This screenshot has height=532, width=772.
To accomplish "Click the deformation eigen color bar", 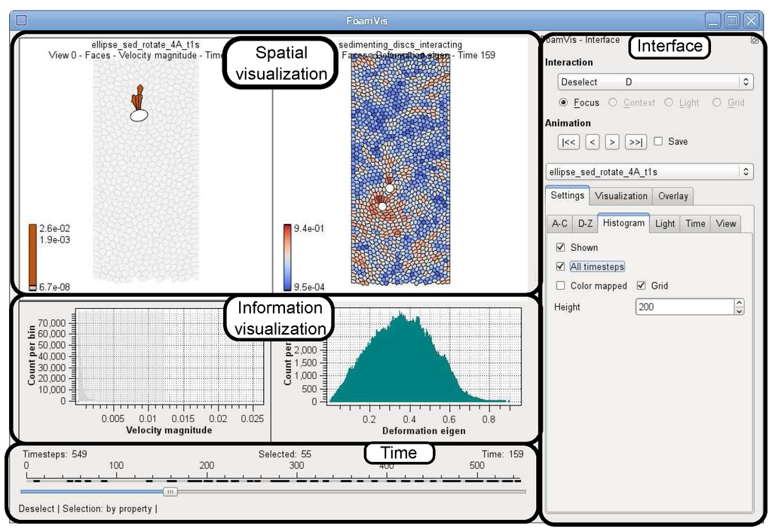I will coord(287,258).
